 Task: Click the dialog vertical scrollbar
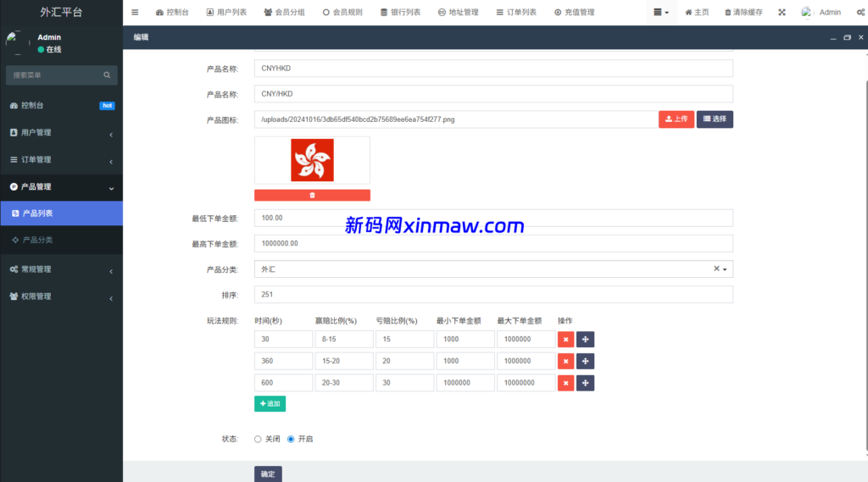865,266
